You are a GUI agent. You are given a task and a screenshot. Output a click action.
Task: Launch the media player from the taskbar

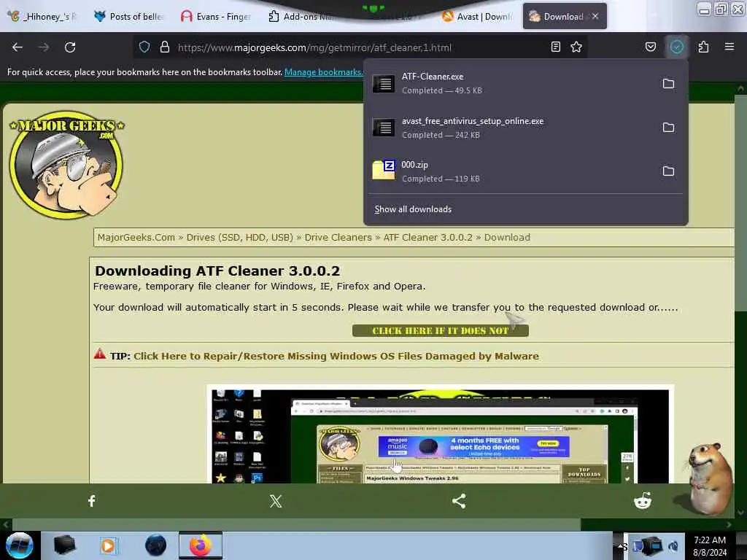coord(108,545)
